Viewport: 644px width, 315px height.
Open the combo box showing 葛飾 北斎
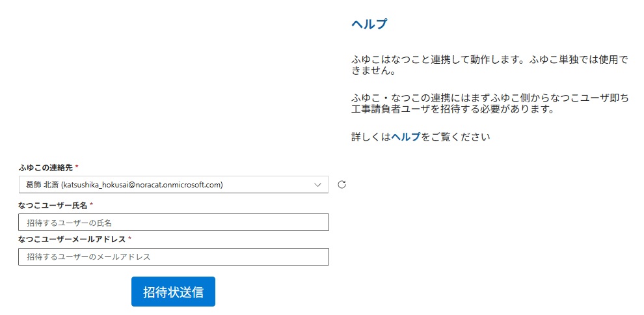pos(163,184)
